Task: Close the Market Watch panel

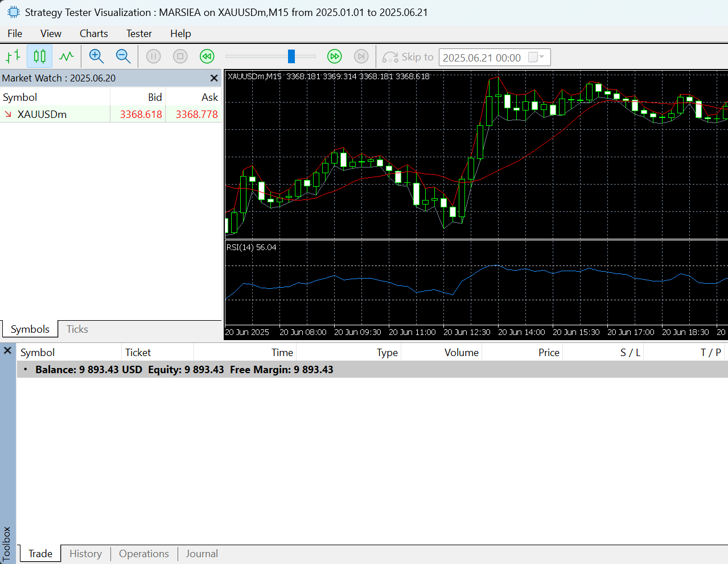Action: (214, 78)
